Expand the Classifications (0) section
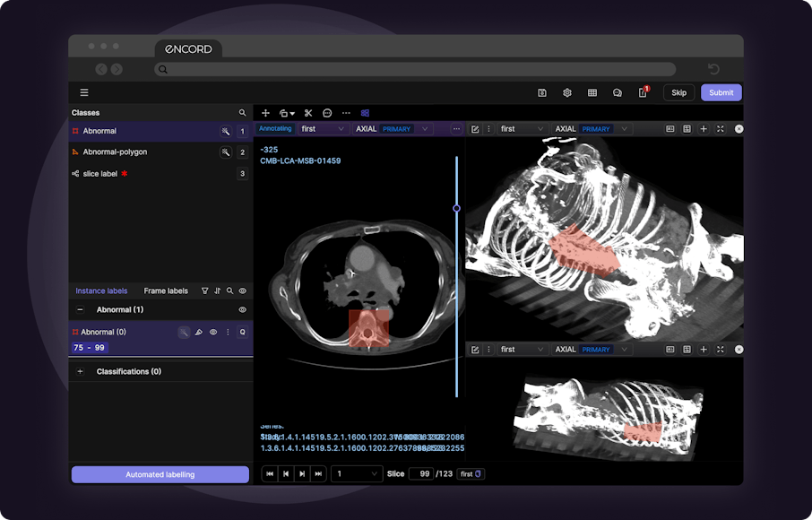This screenshot has width=812, height=520. [x=80, y=371]
